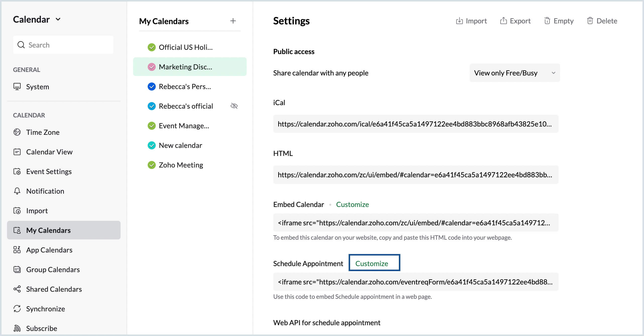Open Synchronize via its refresh icon
Viewport: 644px width, 336px height.
pyautogui.click(x=17, y=309)
